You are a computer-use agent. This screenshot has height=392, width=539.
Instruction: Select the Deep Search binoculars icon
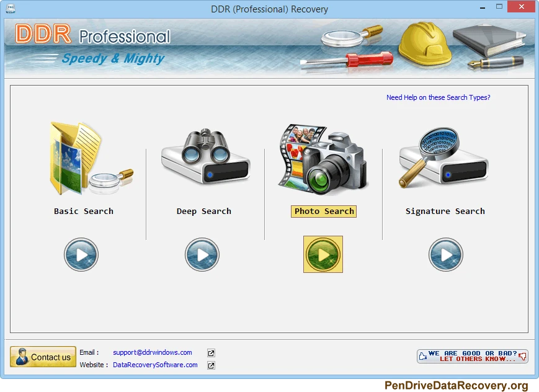(x=203, y=158)
